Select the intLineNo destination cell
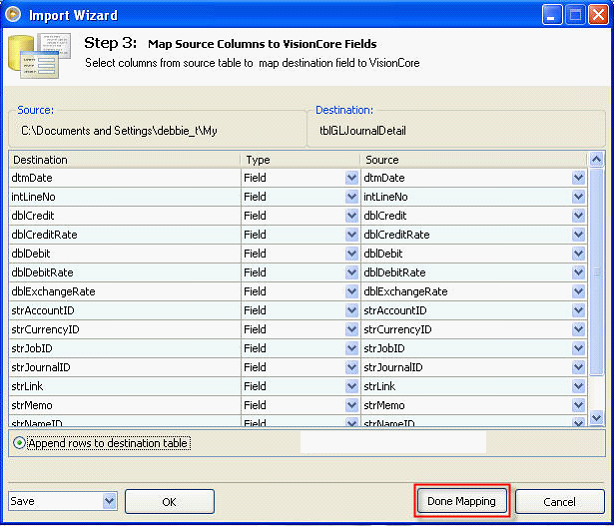Screen dimensions: 615x527 coord(125,197)
